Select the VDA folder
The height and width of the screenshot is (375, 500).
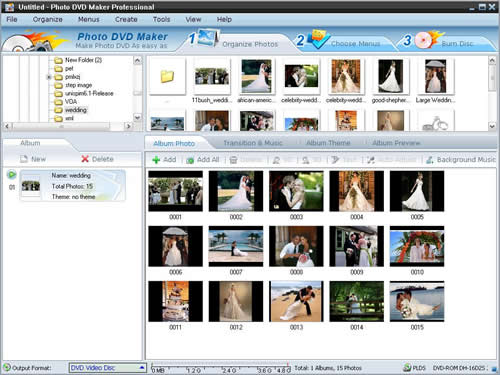[66, 101]
